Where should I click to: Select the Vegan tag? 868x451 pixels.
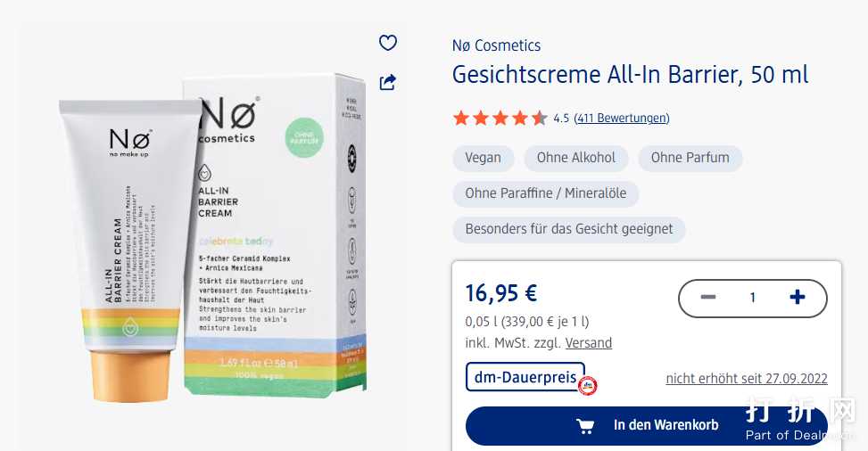point(483,158)
